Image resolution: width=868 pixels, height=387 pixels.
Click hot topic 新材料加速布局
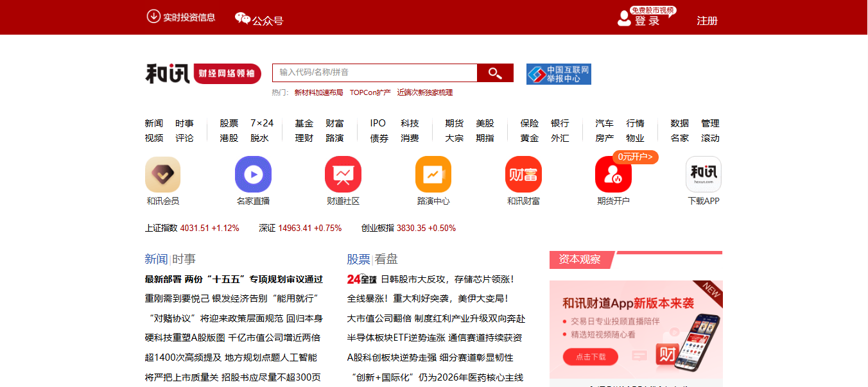[318, 92]
